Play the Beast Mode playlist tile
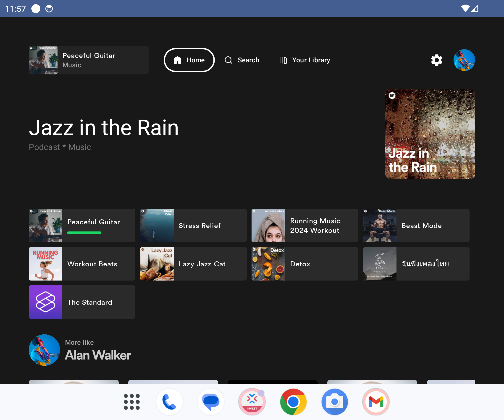This screenshot has width=504, height=420. coord(416,225)
